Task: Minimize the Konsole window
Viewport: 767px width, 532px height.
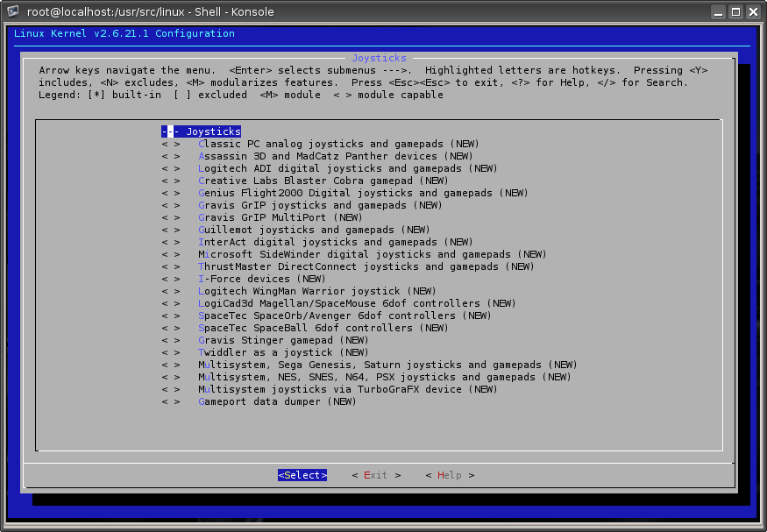Action: tap(718, 11)
